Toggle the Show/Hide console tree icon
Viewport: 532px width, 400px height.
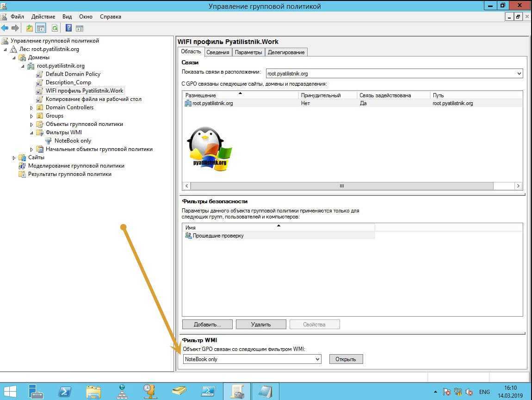pyautogui.click(x=41, y=28)
